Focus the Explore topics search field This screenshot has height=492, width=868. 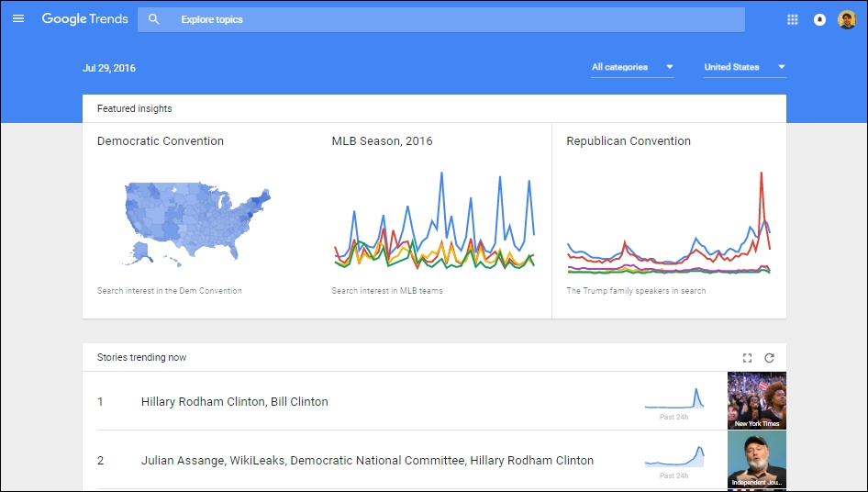pyautogui.click(x=441, y=19)
